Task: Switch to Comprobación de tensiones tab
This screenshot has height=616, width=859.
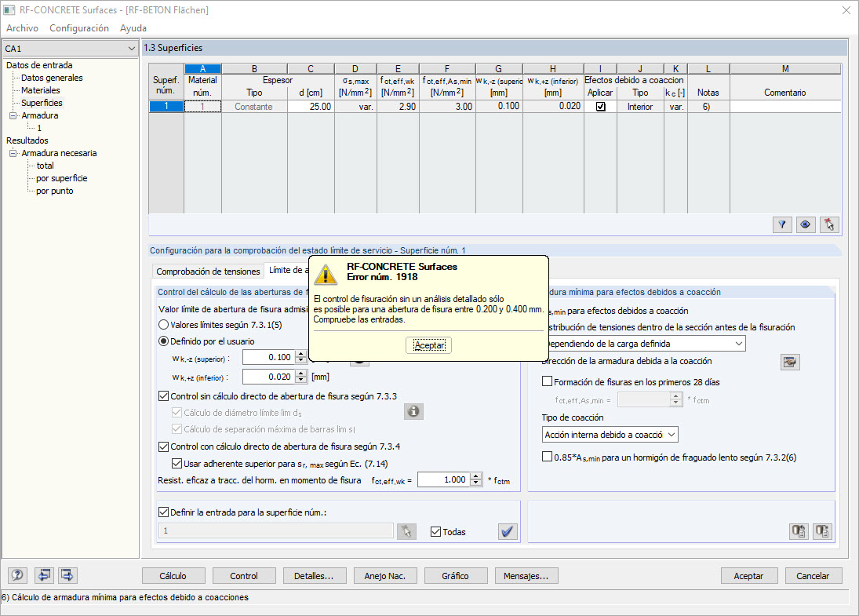Action: (x=208, y=272)
